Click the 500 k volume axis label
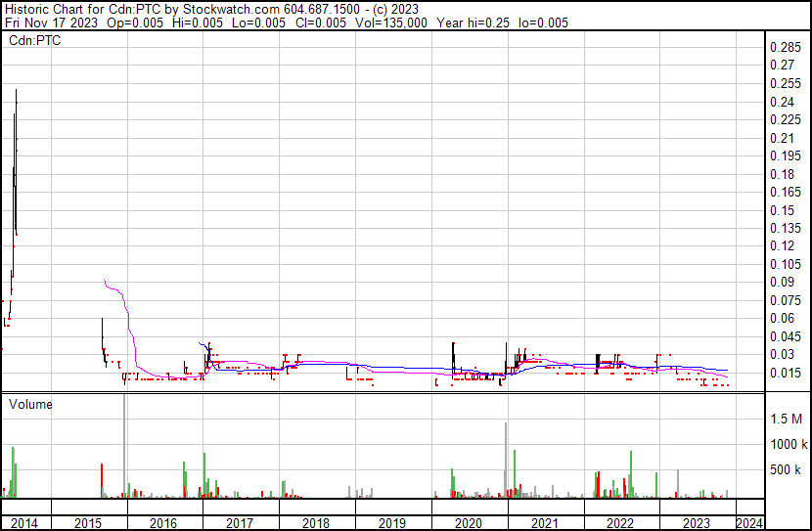Viewport: 812px width, 531px height. (x=786, y=469)
